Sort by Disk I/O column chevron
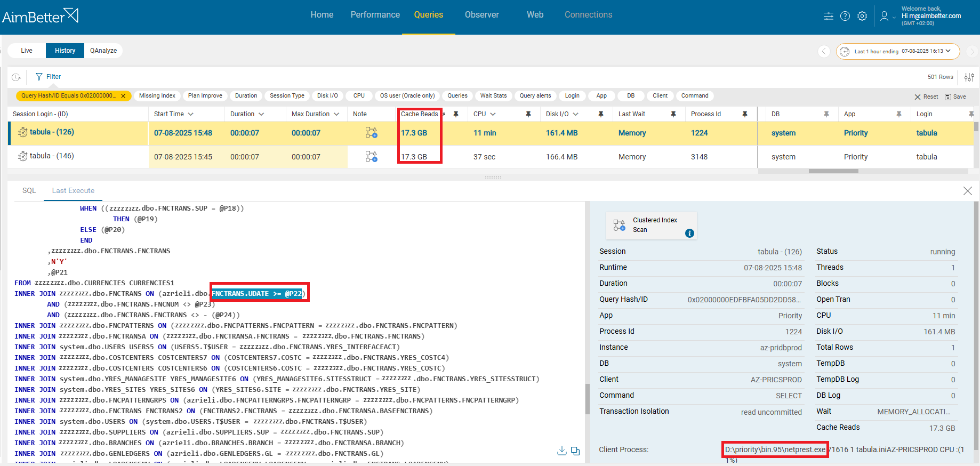Screen dimensions: 980x466 click(575, 114)
